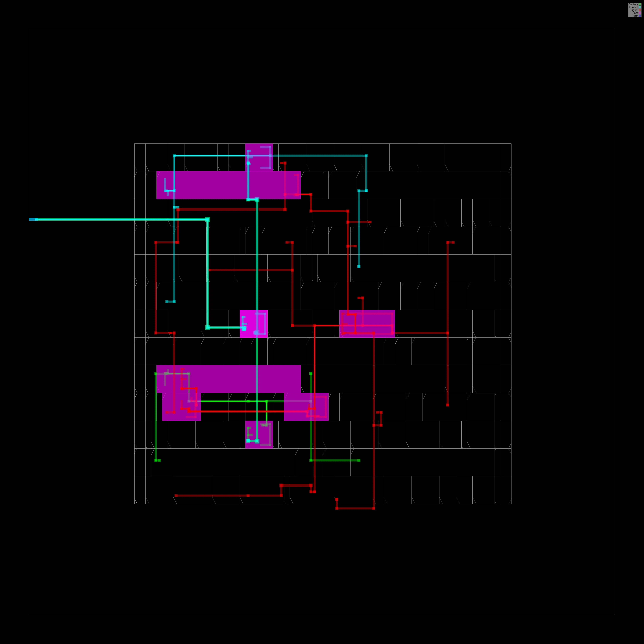This screenshot has width=644, height=644.
Task: Click the blue Term legend swatch
Action: pyautogui.click(x=640, y=16)
